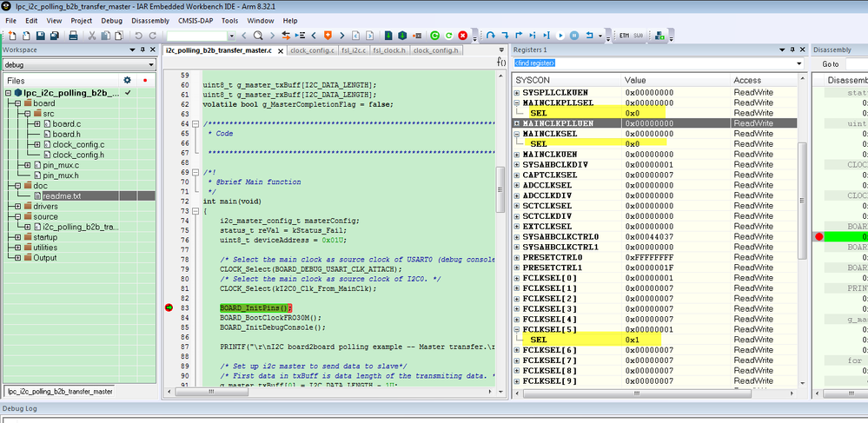Screen dimensions: 868x423
Task: Switch to the fsl_i2c.c tab
Action: 354,50
